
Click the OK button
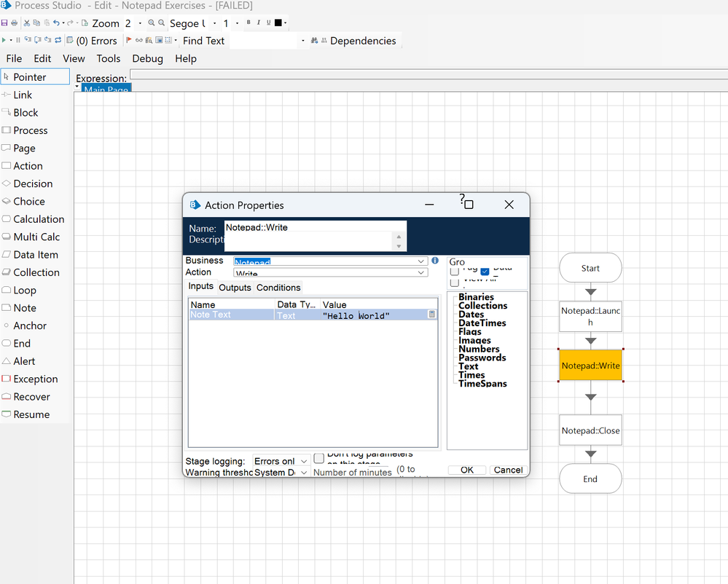tap(467, 470)
